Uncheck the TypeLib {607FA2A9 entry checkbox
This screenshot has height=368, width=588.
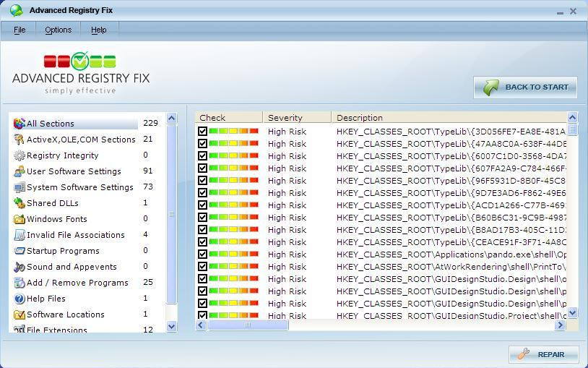pyautogui.click(x=202, y=168)
